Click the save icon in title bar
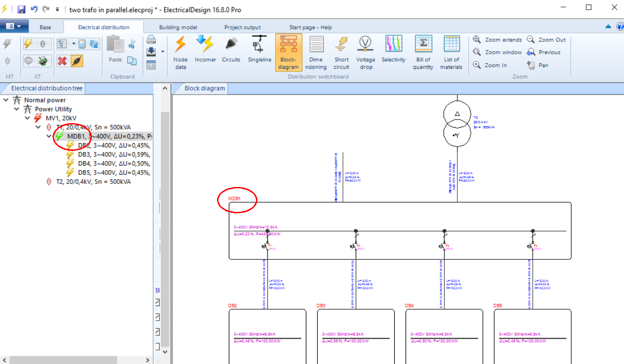This screenshot has width=624, height=364. [21, 9]
